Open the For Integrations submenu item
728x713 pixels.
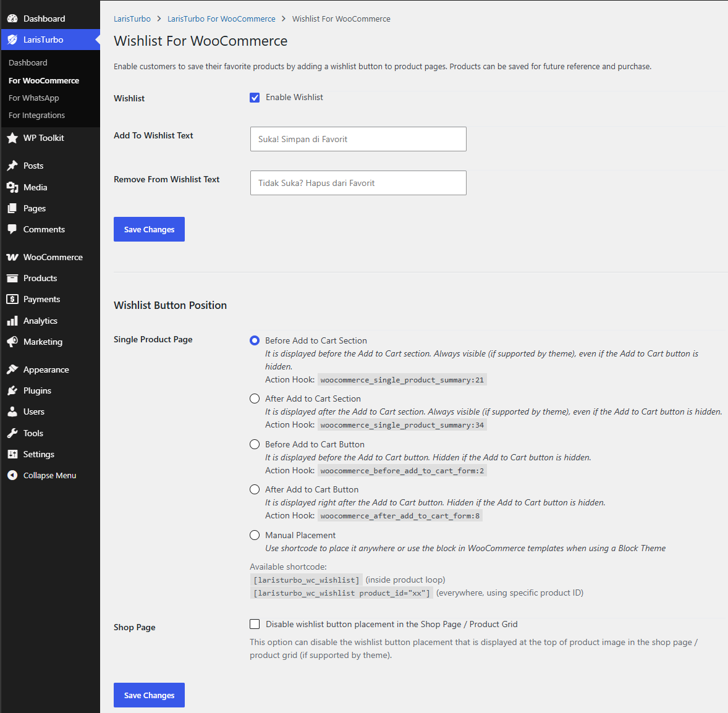(36, 115)
